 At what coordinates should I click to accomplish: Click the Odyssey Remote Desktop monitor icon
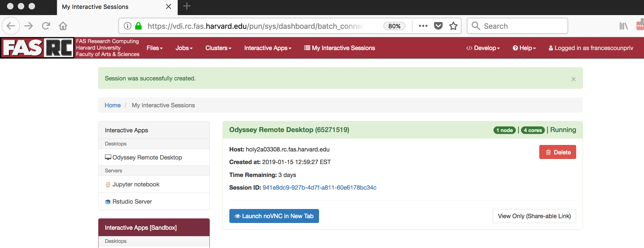108,157
